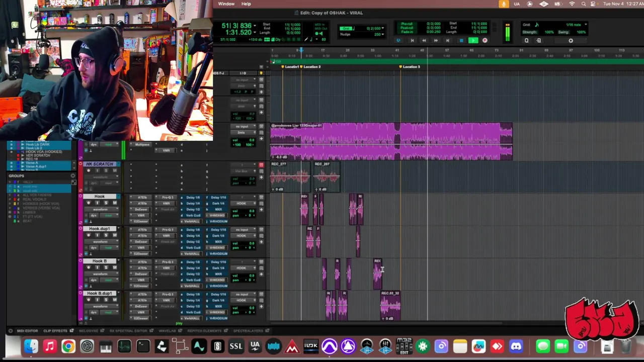Click the Finder icon in the Dock

click(x=31, y=346)
